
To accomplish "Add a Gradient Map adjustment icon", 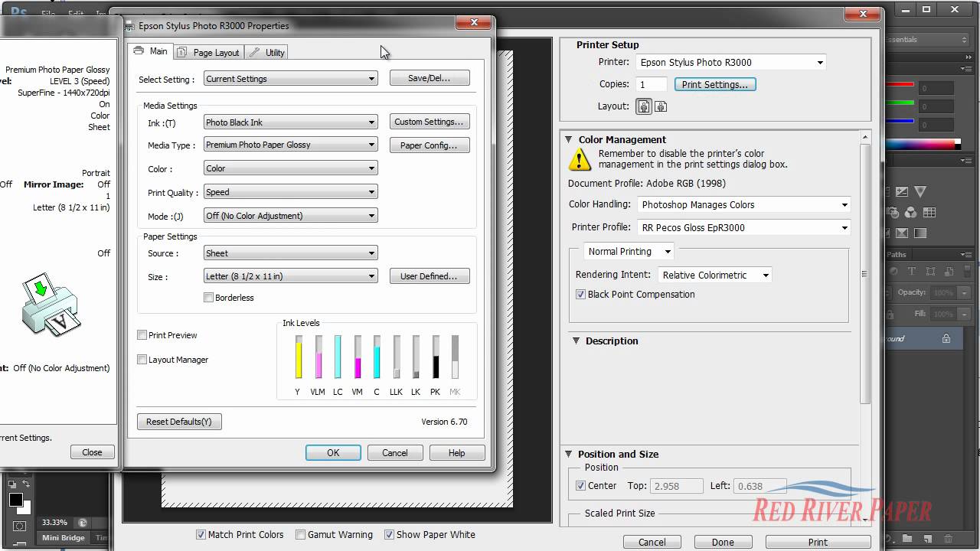I will click(x=920, y=233).
